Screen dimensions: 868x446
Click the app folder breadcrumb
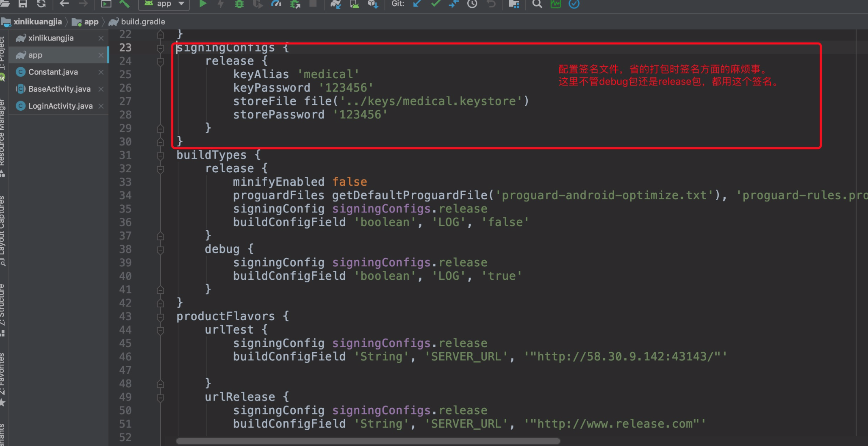pos(91,22)
